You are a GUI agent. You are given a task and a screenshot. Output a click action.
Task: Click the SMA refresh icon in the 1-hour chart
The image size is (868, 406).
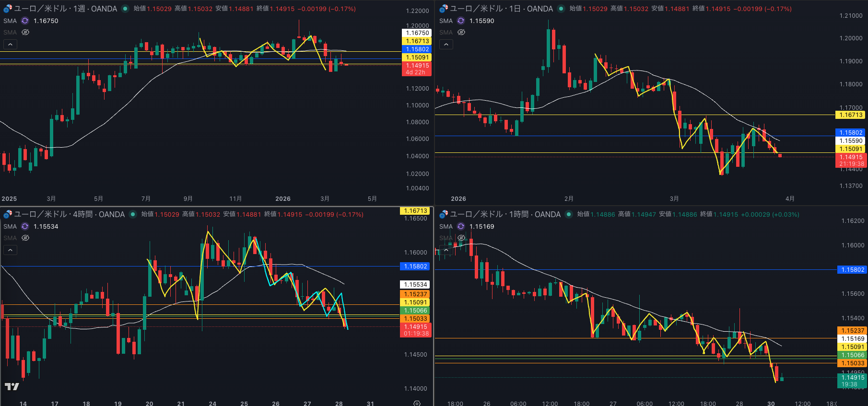[461, 226]
